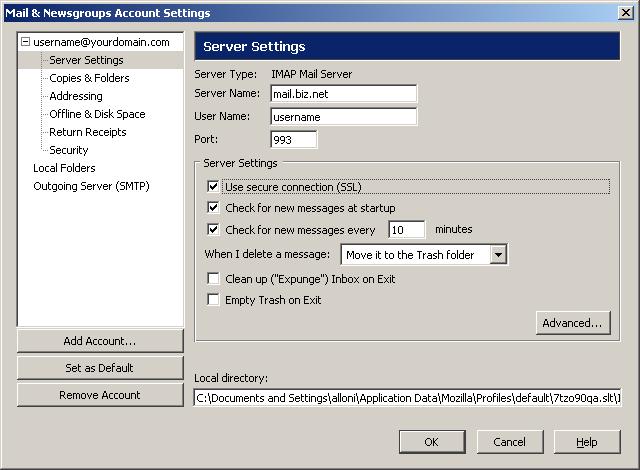Confirm settings with the OK button

click(x=431, y=442)
